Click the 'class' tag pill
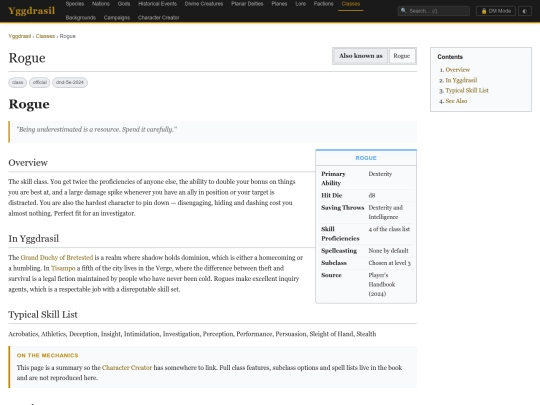The height and width of the screenshot is (405, 540). (x=18, y=82)
